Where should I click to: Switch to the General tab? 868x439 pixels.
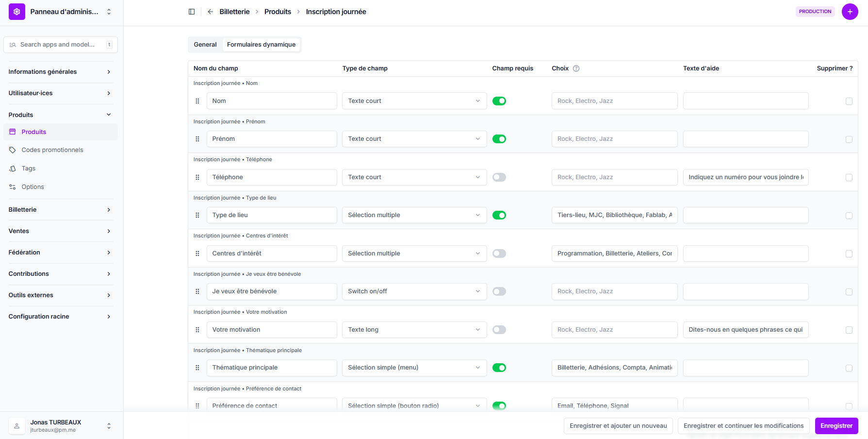point(205,45)
